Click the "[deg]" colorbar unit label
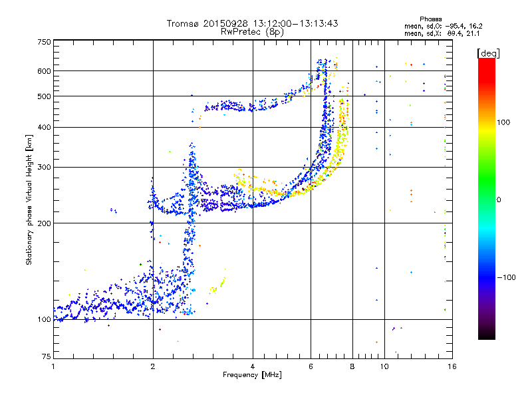Viewport: 532px width, 399px height. pyautogui.click(x=488, y=53)
